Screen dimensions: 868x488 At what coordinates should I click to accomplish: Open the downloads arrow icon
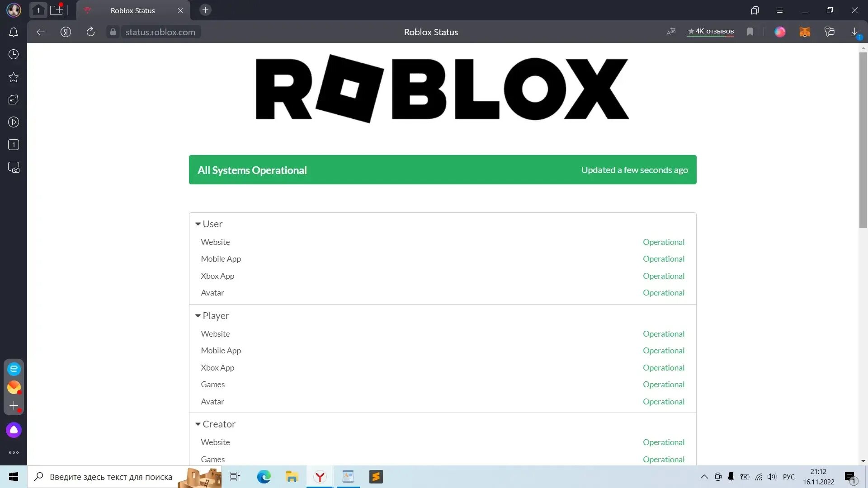click(854, 32)
